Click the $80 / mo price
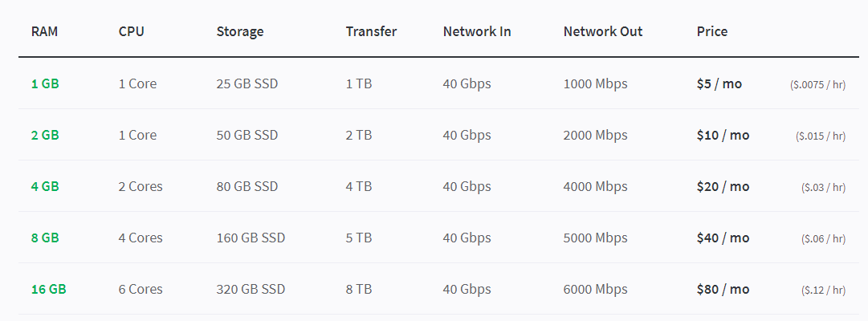The width and height of the screenshot is (868, 321). coord(723,290)
